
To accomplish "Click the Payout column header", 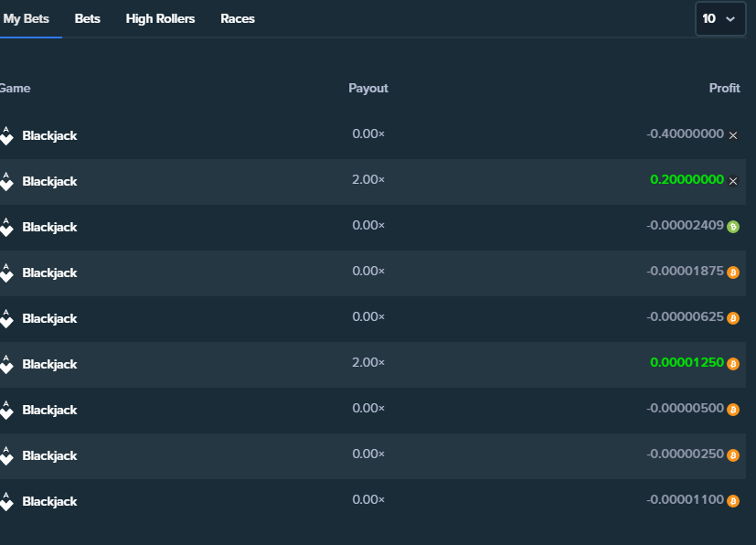I will tap(368, 89).
